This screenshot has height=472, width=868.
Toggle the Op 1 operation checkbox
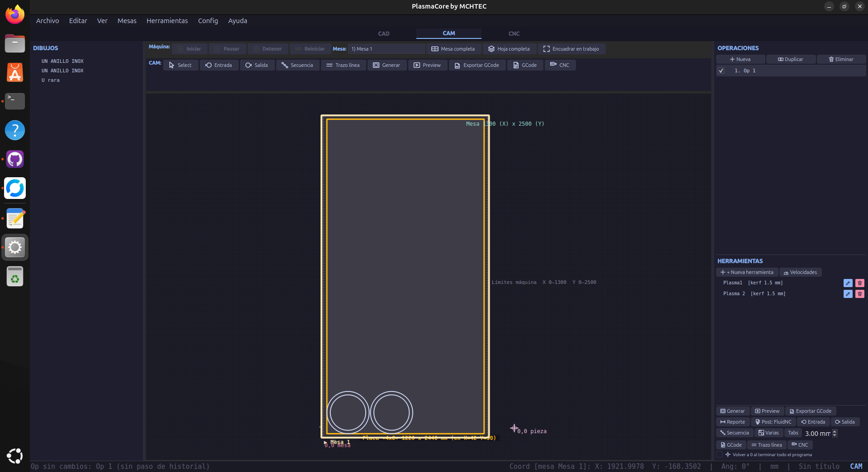coord(721,71)
